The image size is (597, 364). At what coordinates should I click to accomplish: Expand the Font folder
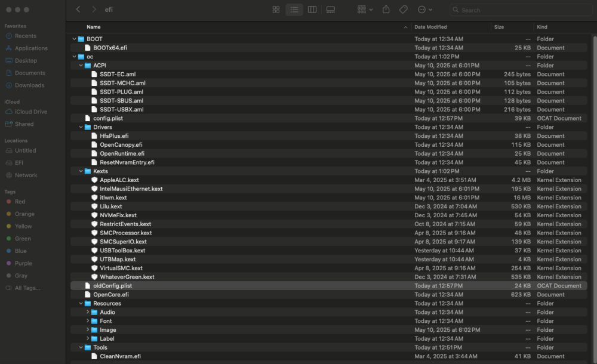[x=88, y=321]
